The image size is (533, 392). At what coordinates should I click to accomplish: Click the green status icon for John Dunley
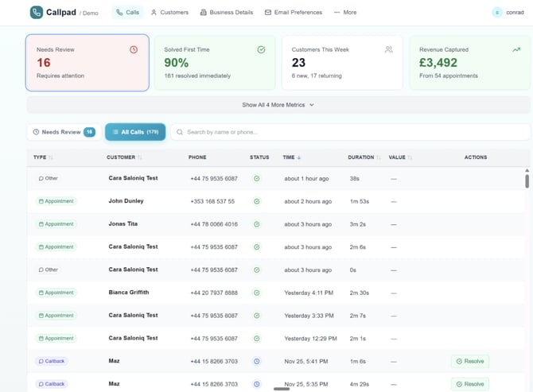tap(256, 201)
